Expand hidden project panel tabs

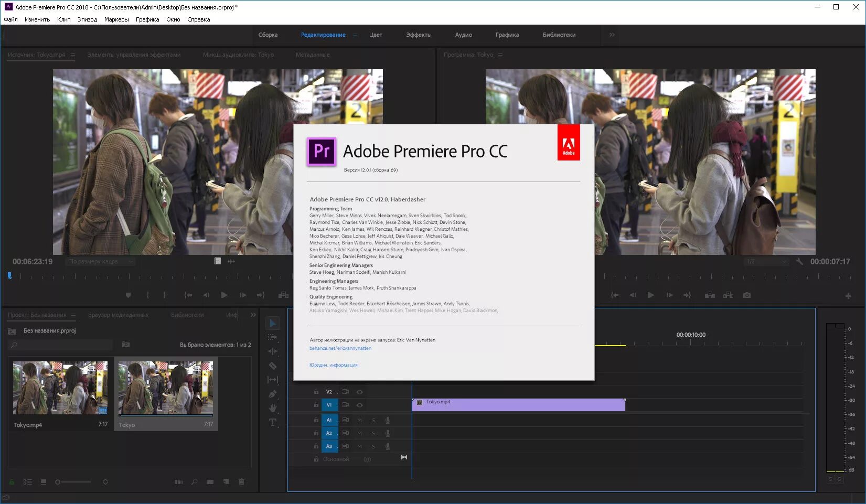pos(253,315)
